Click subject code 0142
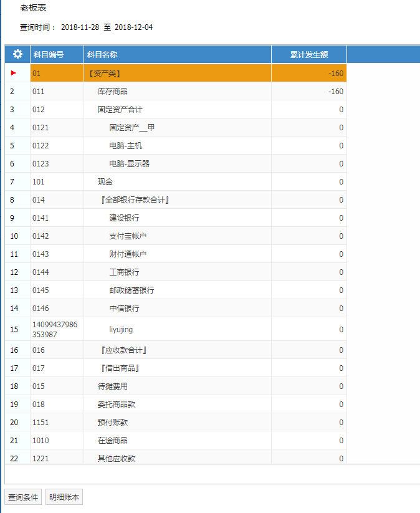The height and width of the screenshot is (513, 420). coord(41,236)
